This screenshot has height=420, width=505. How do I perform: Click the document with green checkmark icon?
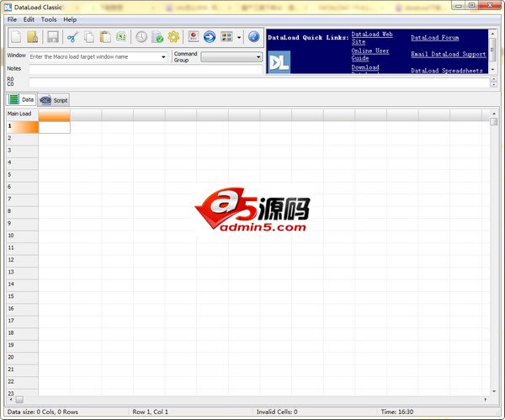(x=157, y=37)
